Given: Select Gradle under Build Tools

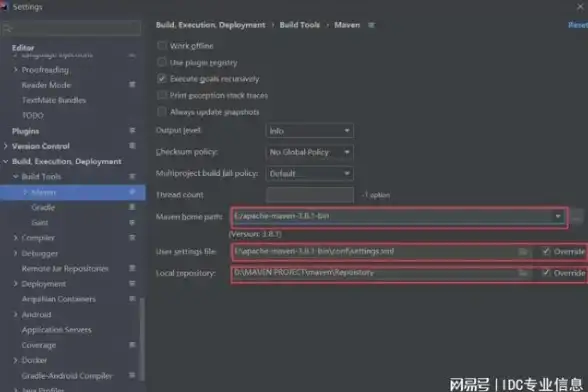Looking at the screenshot, I should [43, 207].
